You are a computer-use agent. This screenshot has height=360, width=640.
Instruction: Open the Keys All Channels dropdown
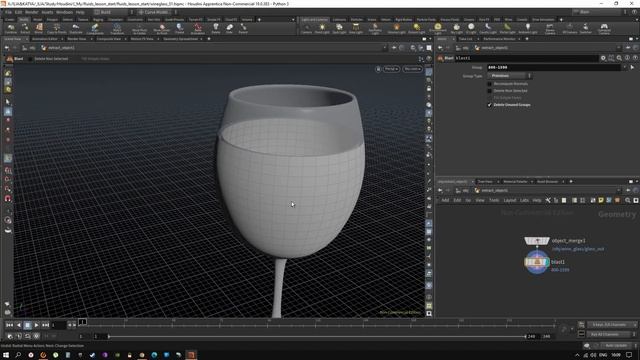[612, 324]
